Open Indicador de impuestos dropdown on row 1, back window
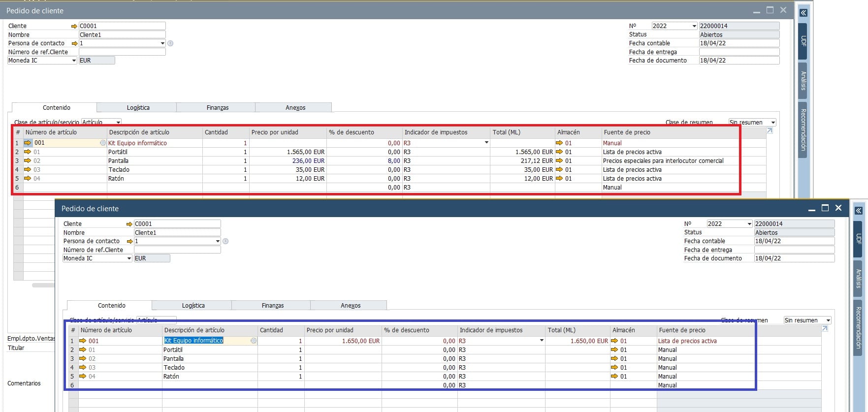The width and height of the screenshot is (868, 412). point(486,143)
